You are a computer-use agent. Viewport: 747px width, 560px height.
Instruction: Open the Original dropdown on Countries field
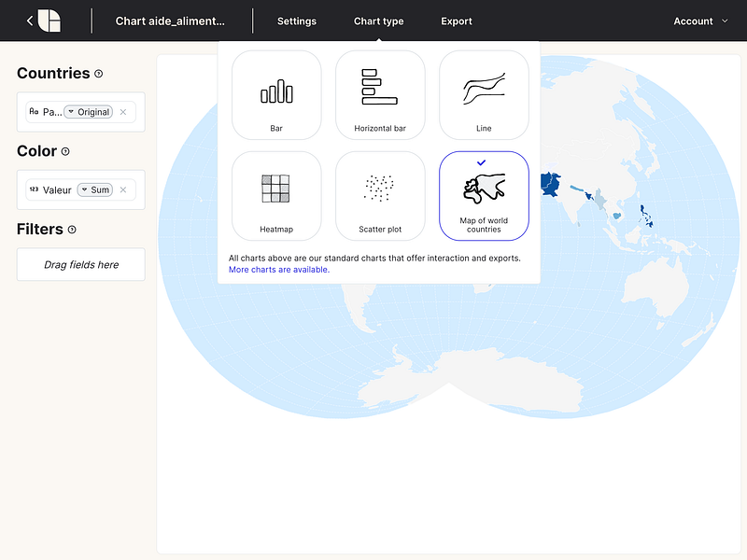(89, 112)
